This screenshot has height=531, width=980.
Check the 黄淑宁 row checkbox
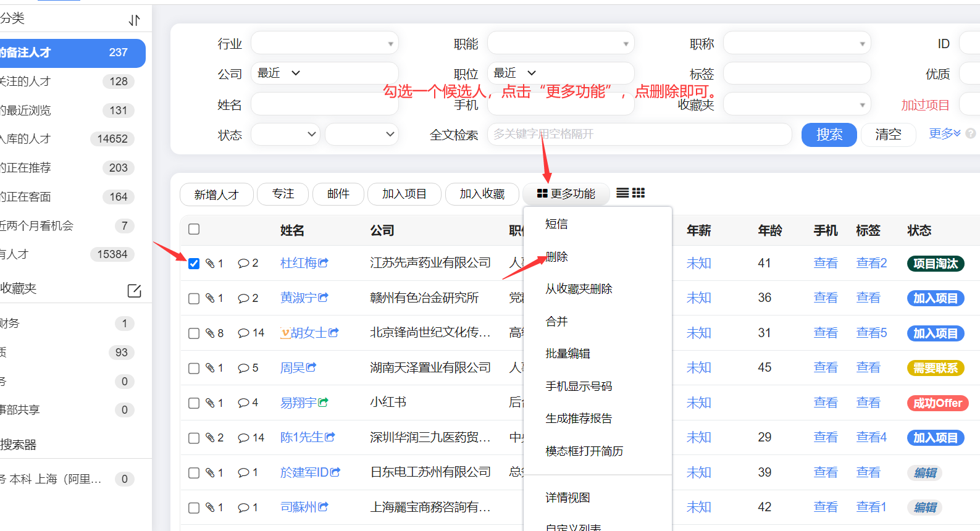tap(194, 298)
